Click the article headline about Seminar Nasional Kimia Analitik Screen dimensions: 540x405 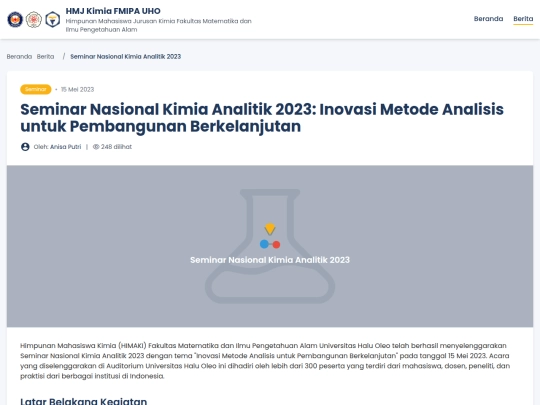(262, 118)
